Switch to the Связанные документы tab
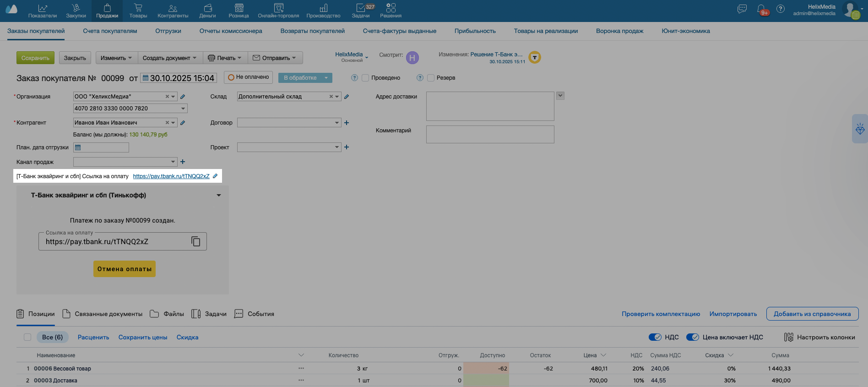 (103, 314)
